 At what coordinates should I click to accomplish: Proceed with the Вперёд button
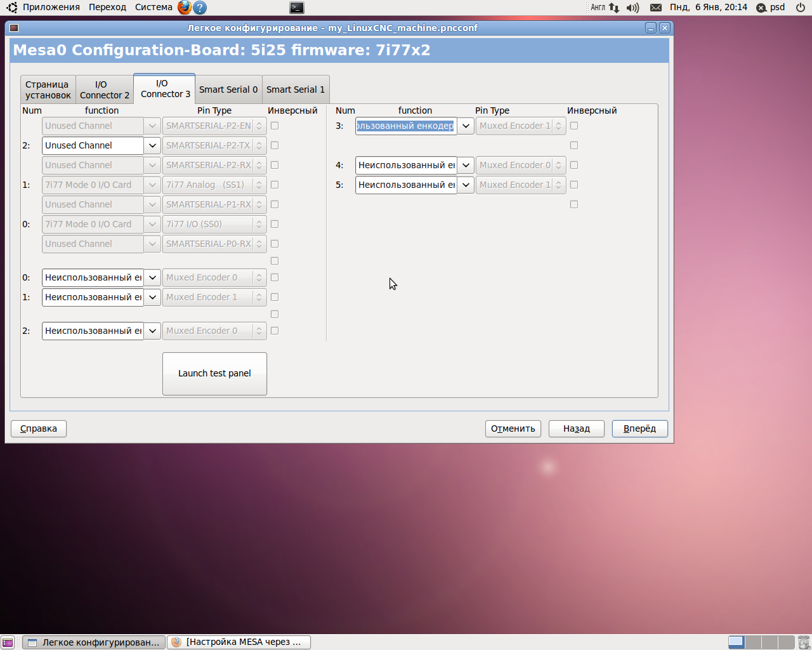click(640, 428)
